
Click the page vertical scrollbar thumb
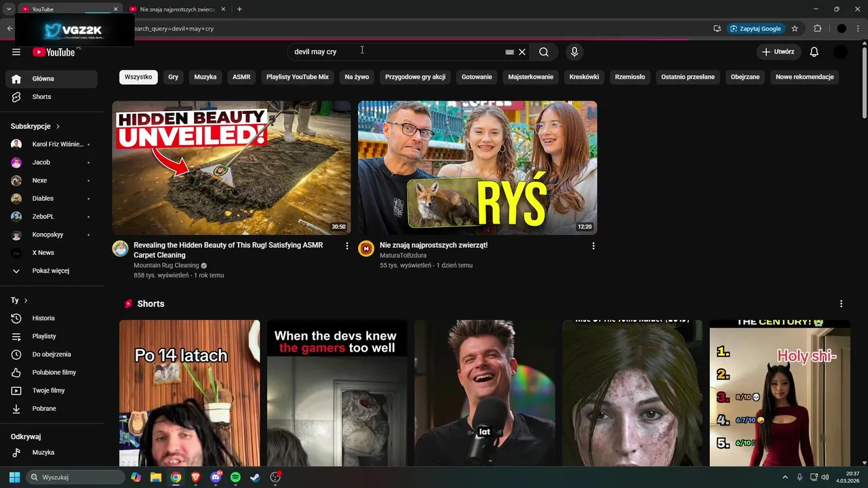(864, 82)
